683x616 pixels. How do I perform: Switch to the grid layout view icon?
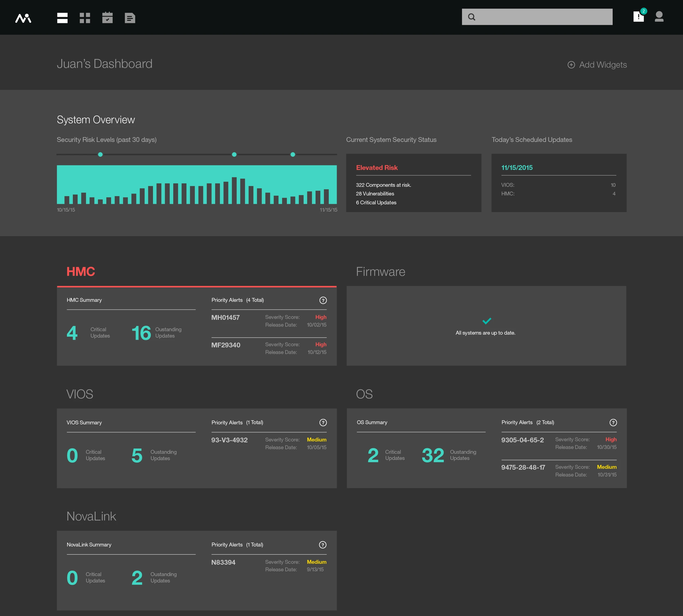(85, 18)
